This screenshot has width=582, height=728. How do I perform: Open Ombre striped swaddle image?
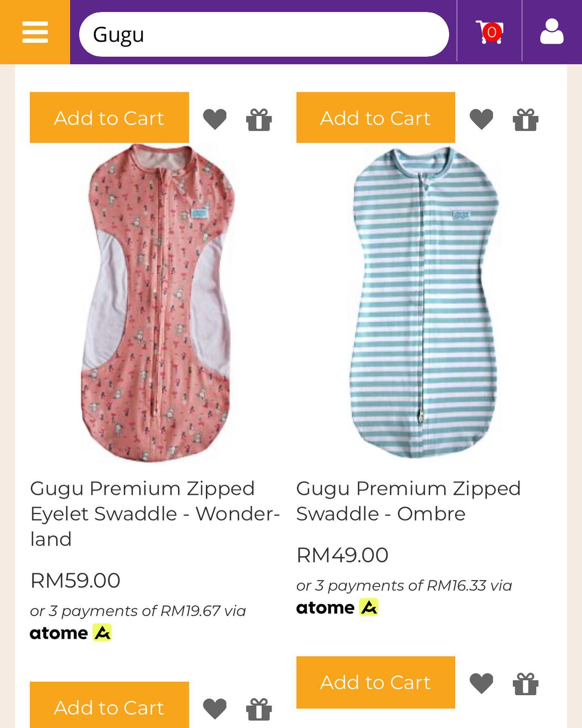coord(424,303)
